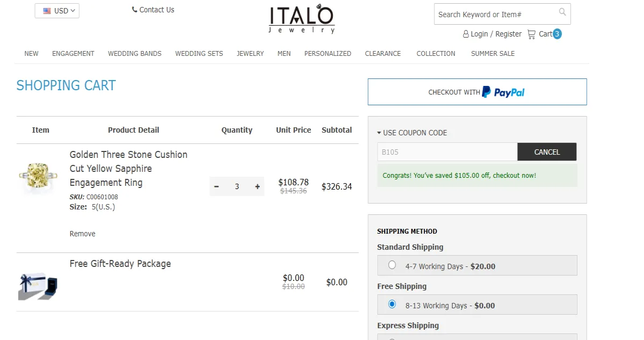Click the cart item count badge

click(x=557, y=34)
